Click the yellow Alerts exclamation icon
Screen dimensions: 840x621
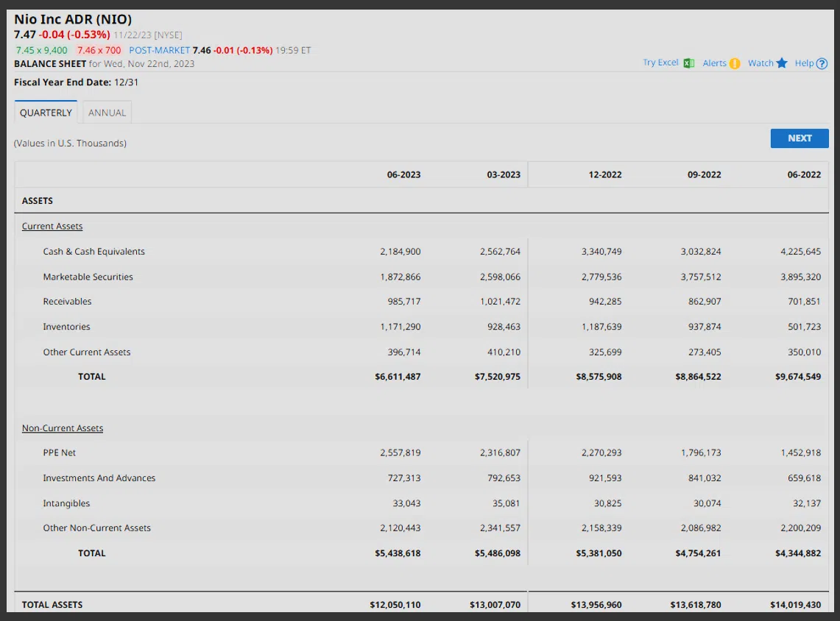click(x=735, y=63)
